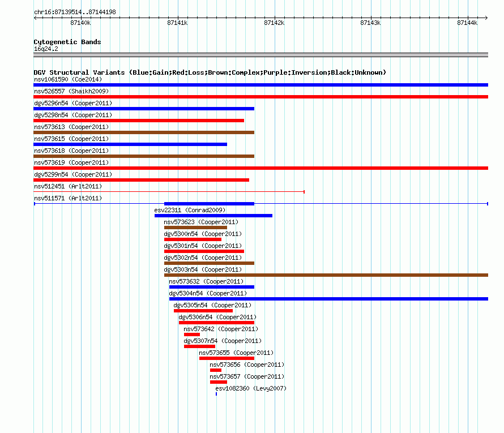Click the grey 16q24.2 band bar
This screenshot has width=504, height=433.
tap(260, 55)
